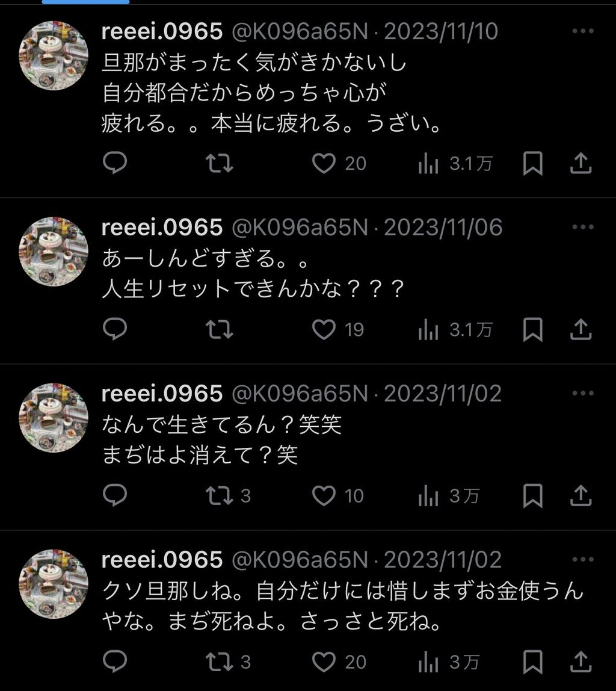This screenshot has height=691, width=616.
Task: Open more options for 2023/11/10 tweet
Action: click(583, 31)
